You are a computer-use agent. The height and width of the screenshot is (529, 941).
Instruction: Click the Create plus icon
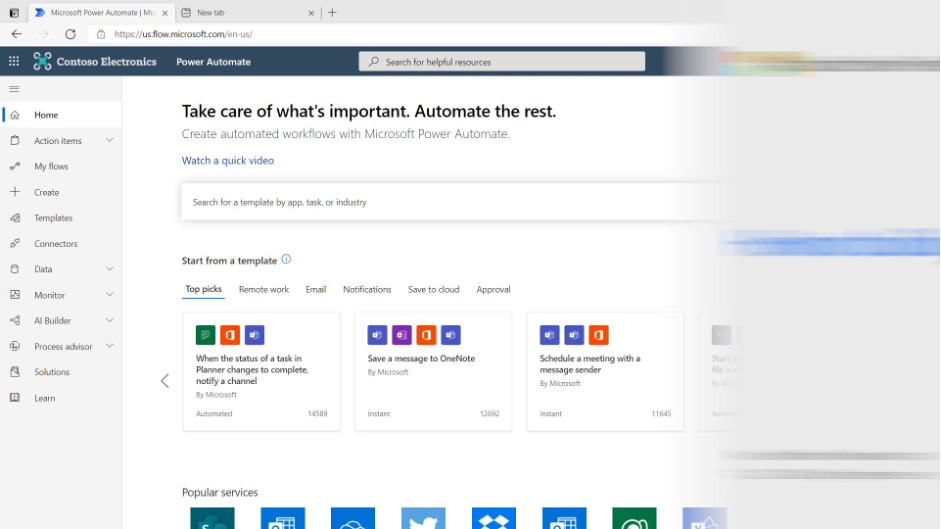coord(15,192)
